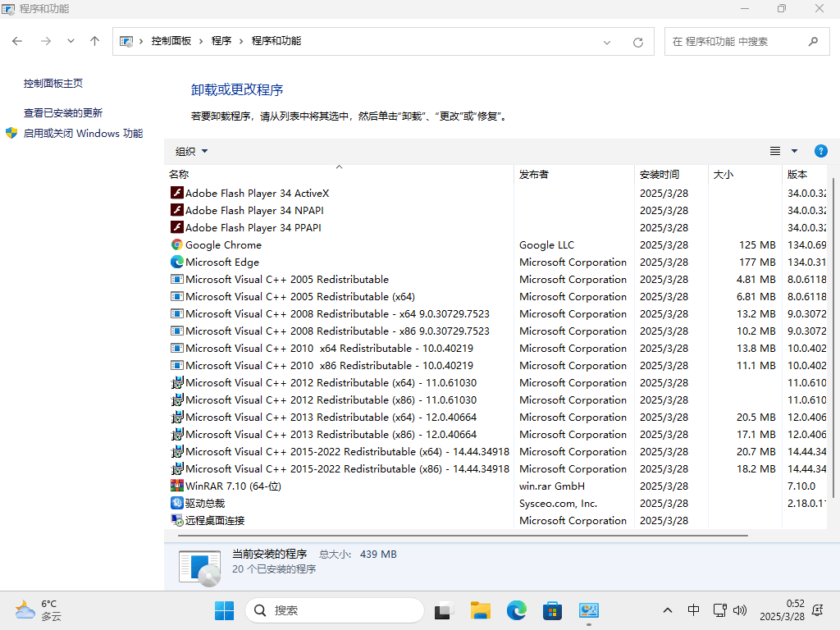Select the win.rar GmbH publisher cell
The height and width of the screenshot is (630, 840).
(x=552, y=486)
